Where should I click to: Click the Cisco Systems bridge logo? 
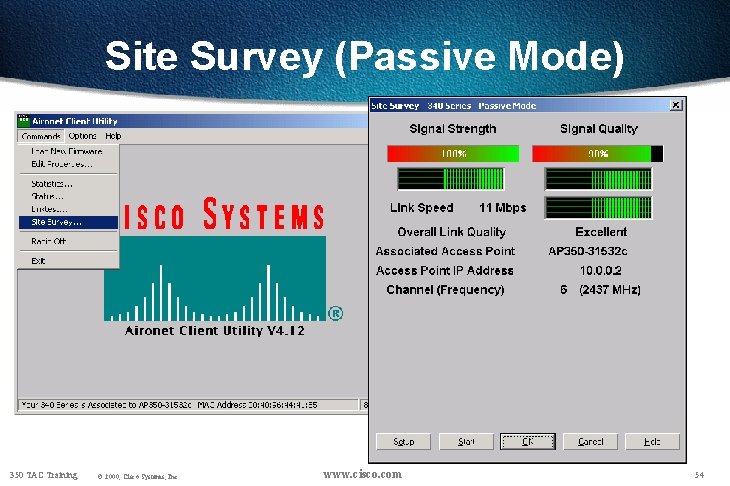(x=216, y=278)
